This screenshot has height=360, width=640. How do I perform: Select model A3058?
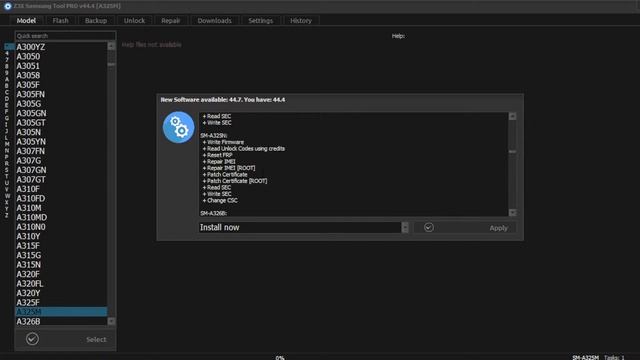61,75
